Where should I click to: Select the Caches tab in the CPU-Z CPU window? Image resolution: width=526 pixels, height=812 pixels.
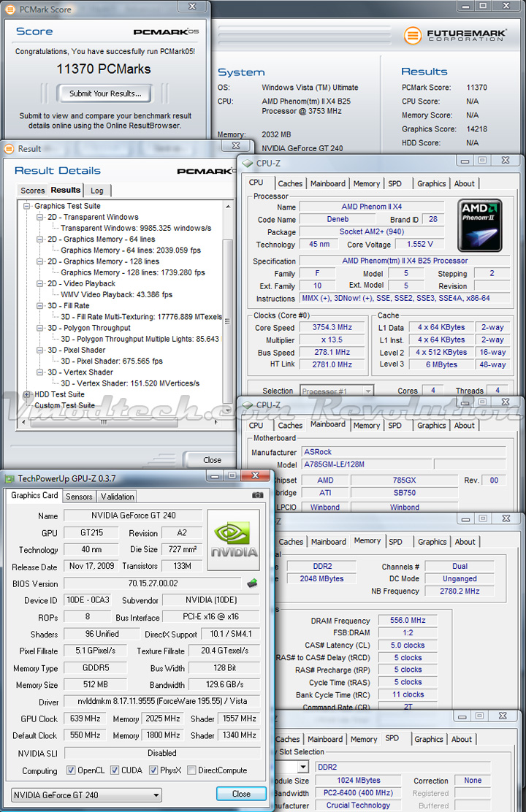[x=290, y=184]
